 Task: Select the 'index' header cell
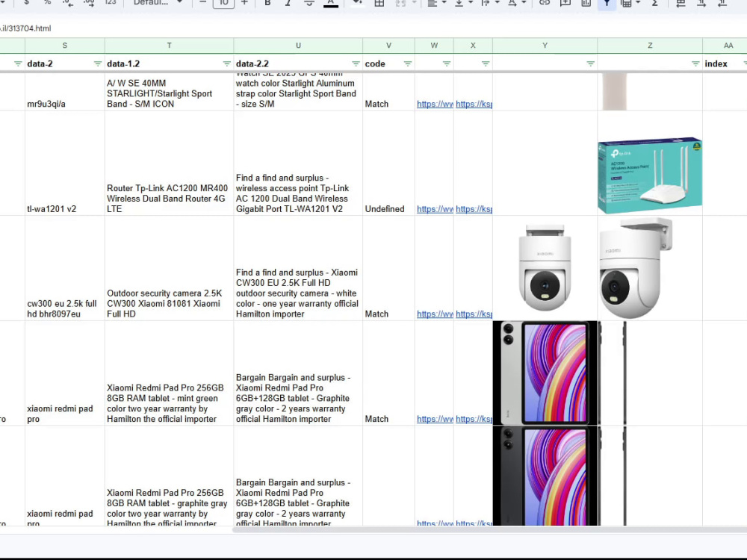725,63
